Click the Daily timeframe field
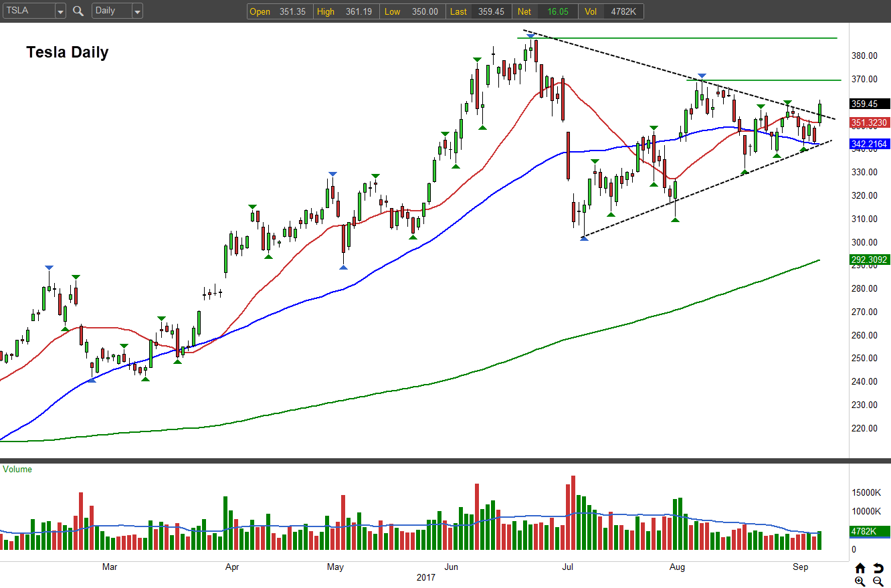Viewport: 891px width, 588px height. 112,11
